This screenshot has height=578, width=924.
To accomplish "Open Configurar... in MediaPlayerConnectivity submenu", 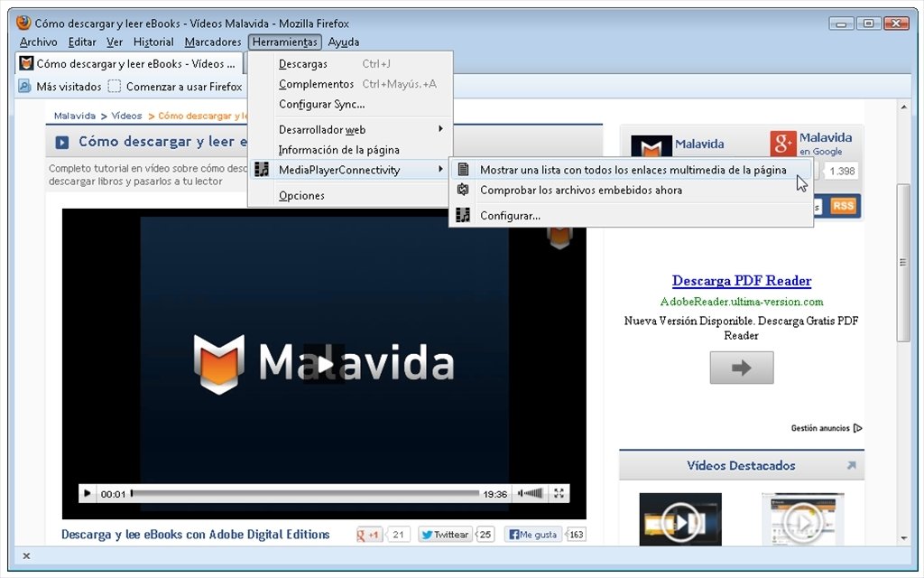I will [632, 215].
